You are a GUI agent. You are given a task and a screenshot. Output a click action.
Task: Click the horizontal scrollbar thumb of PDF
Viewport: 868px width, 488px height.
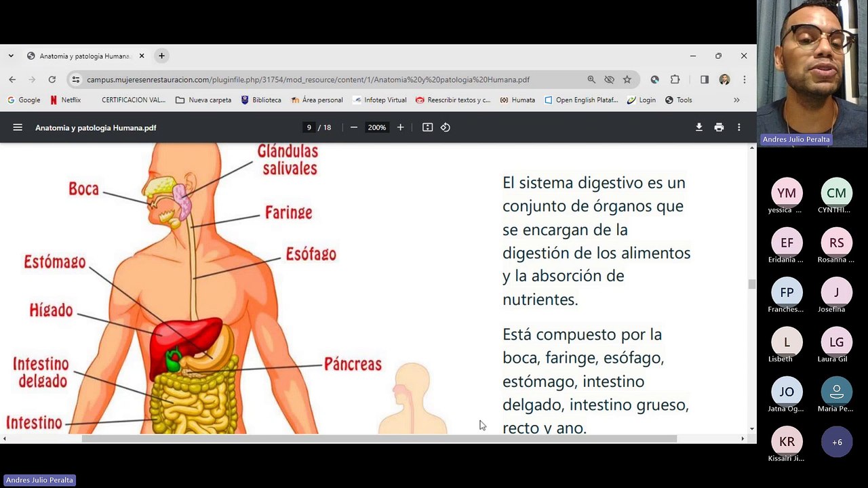379,439
